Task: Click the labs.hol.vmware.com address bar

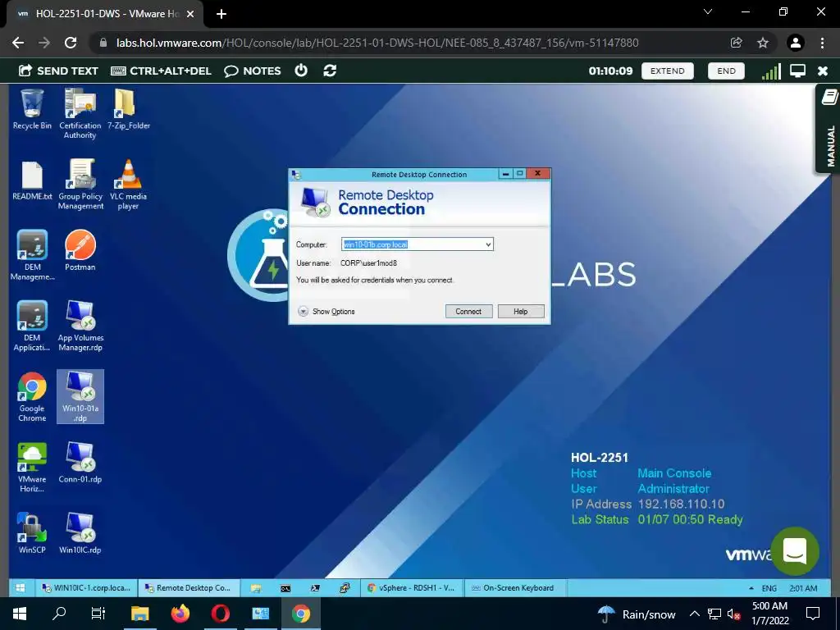Action: pyautogui.click(x=377, y=43)
